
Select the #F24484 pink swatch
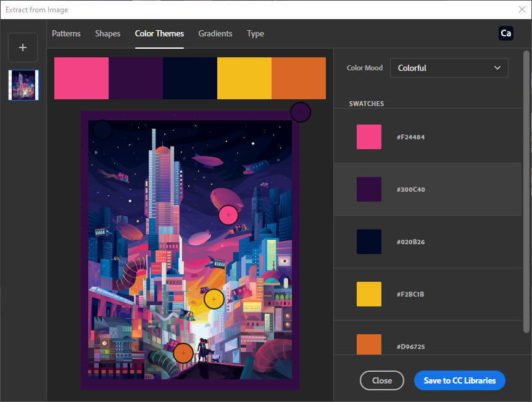(x=369, y=137)
